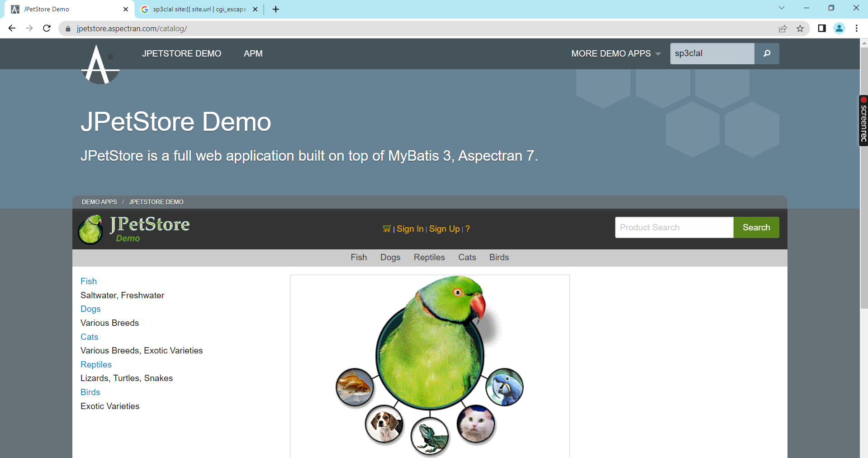868x458 pixels.
Task: Open the tab search chevron at window top
Action: 782,8
